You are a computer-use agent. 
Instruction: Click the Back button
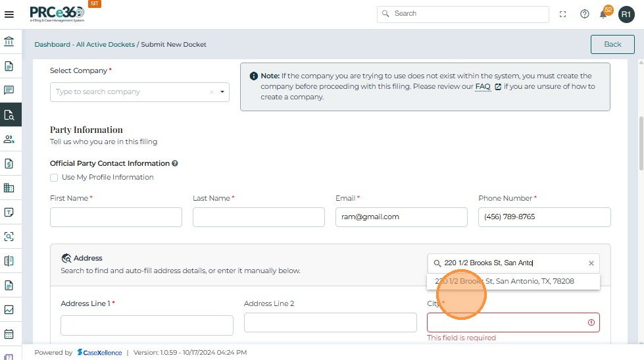click(x=612, y=44)
